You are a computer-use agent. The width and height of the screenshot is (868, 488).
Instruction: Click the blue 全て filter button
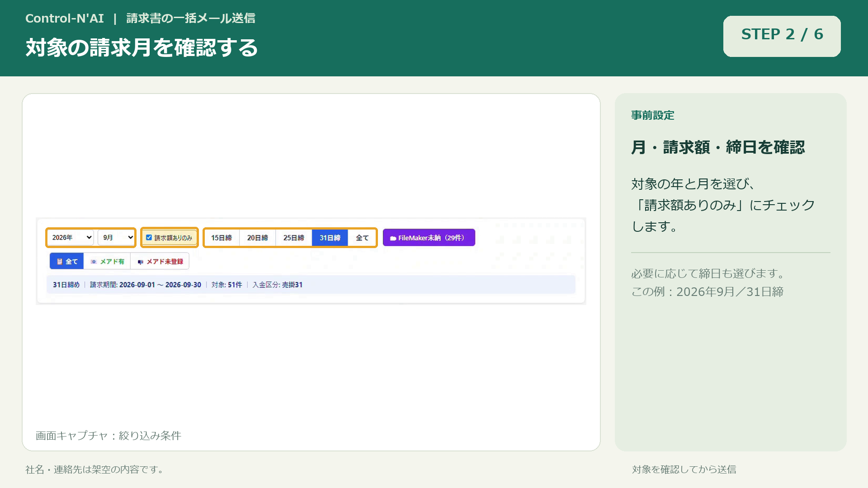tap(67, 262)
